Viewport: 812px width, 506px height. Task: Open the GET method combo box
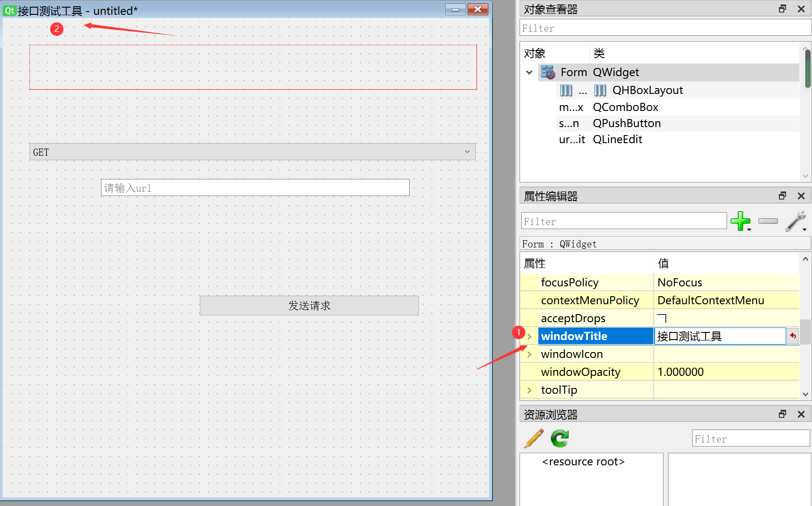(253, 152)
